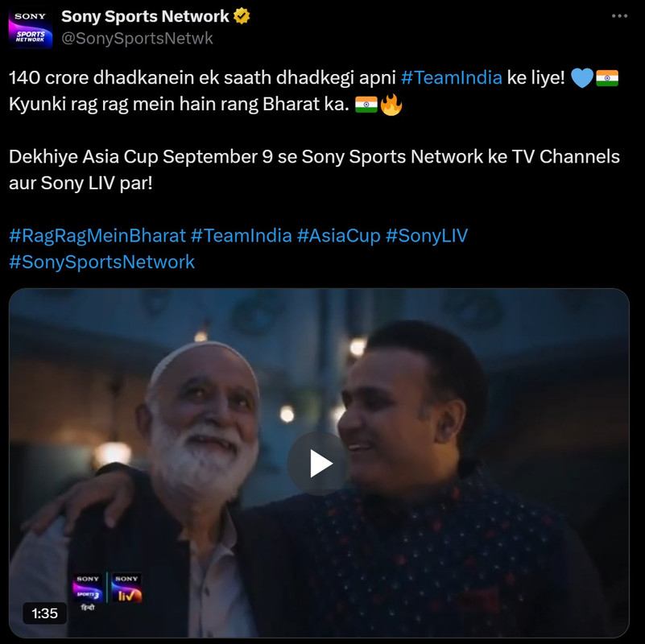This screenshot has height=644, width=645.
Task: Click the tweet sentence about Asia Cup September 9
Action: click(x=314, y=169)
